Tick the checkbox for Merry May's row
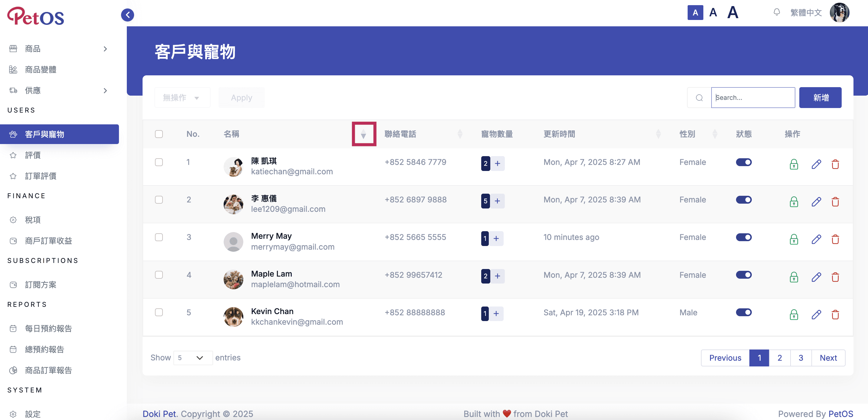The width and height of the screenshot is (868, 420). [x=159, y=237]
